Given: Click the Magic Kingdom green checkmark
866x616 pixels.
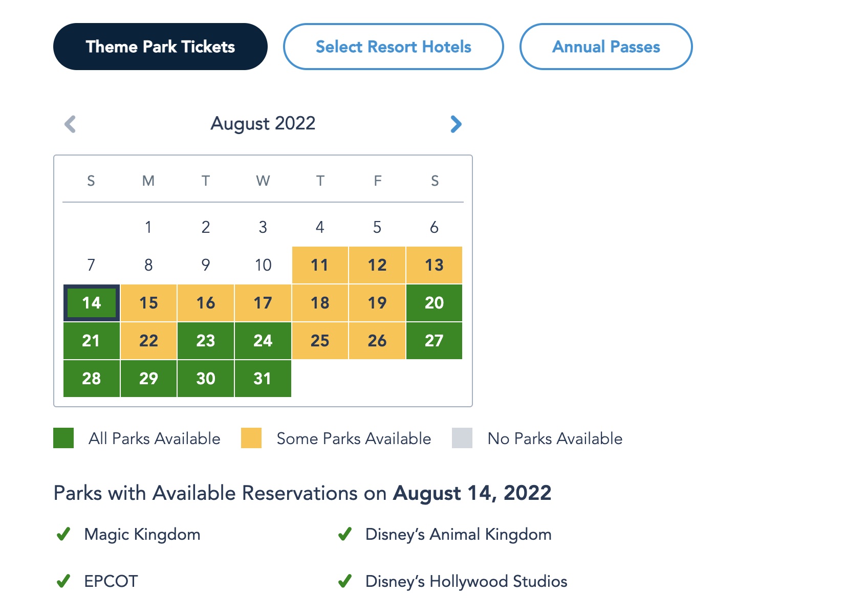Looking at the screenshot, I should pyautogui.click(x=63, y=535).
